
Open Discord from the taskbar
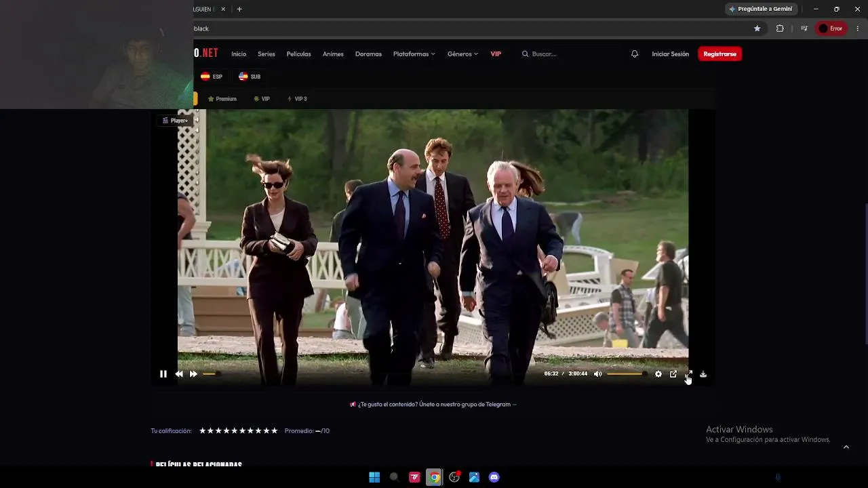494,477
